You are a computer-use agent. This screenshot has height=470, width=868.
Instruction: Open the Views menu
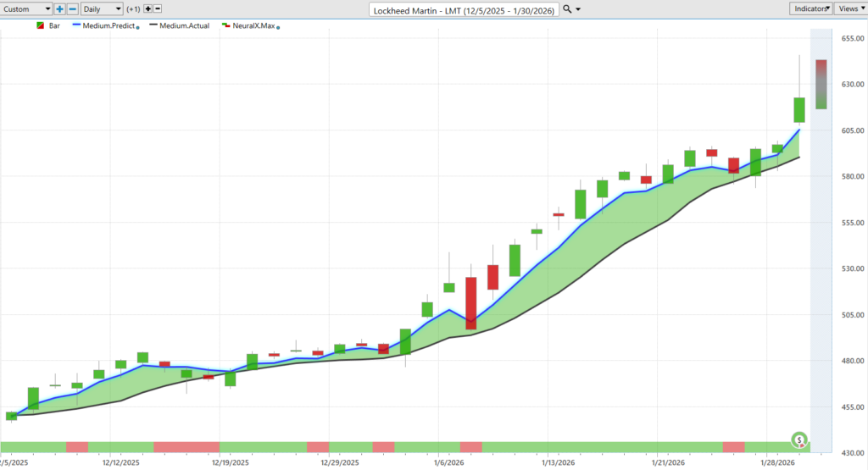[x=849, y=8]
